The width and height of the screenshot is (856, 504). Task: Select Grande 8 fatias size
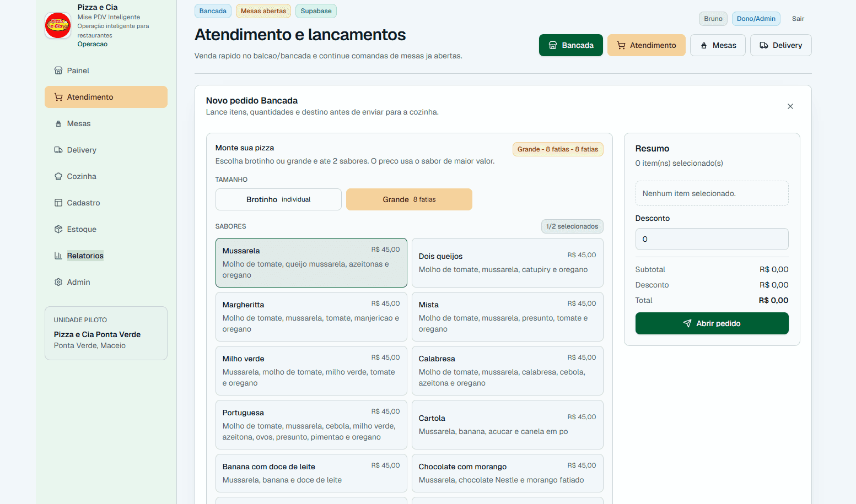(409, 199)
